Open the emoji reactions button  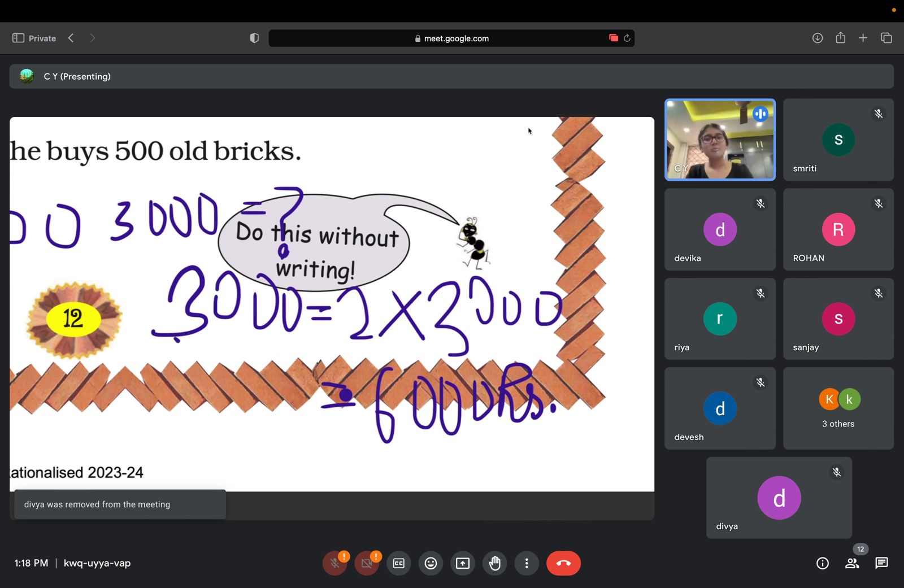[x=431, y=563]
